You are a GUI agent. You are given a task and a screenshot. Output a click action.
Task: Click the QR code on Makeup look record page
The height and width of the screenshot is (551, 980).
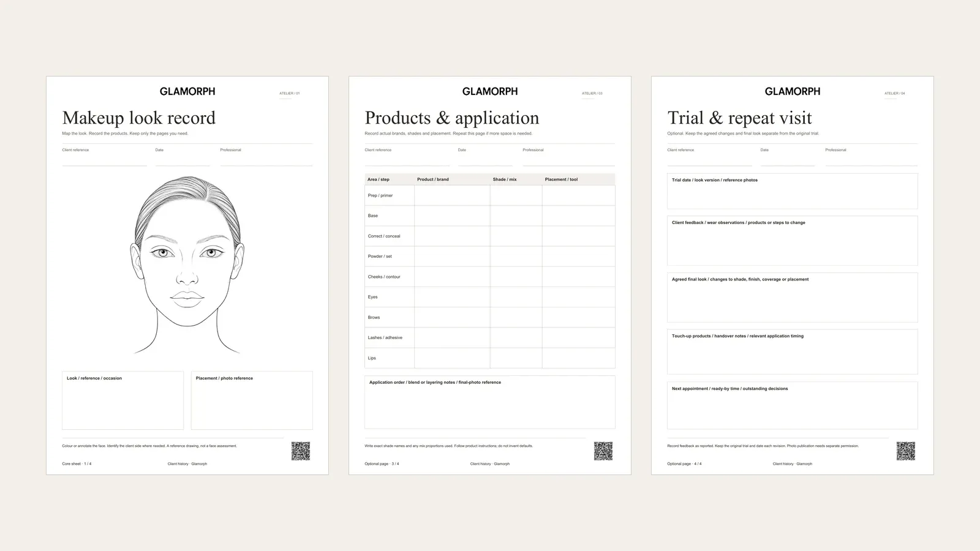(301, 451)
